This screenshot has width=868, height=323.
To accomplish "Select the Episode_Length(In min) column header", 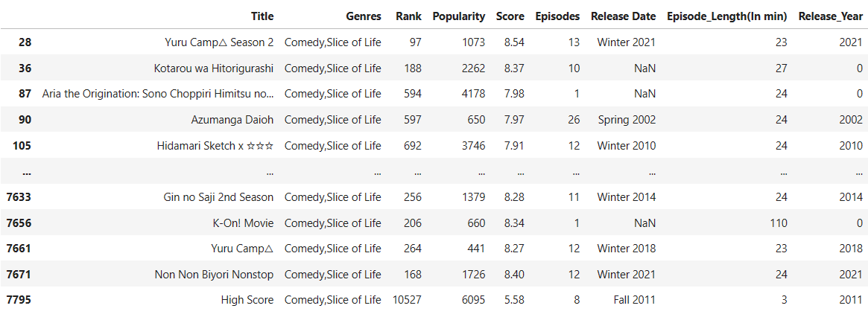I will pyautogui.click(x=727, y=16).
